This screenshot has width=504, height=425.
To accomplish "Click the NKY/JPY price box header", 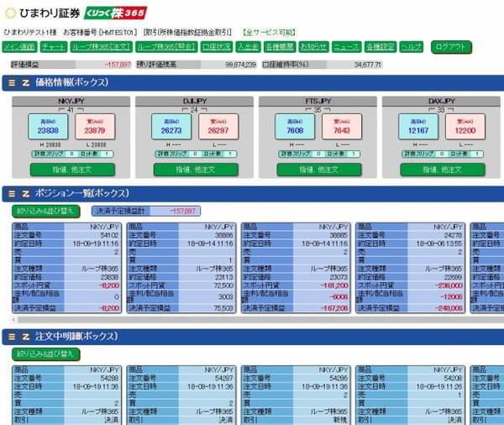I will (71, 102).
